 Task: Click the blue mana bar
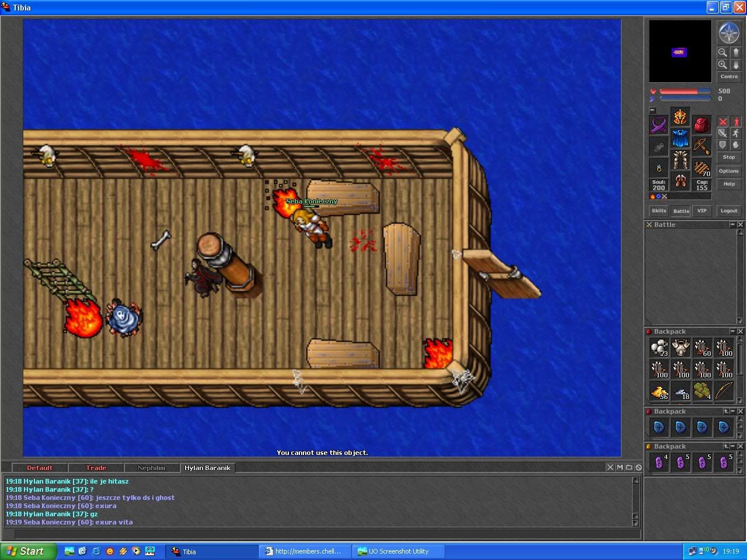(685, 99)
